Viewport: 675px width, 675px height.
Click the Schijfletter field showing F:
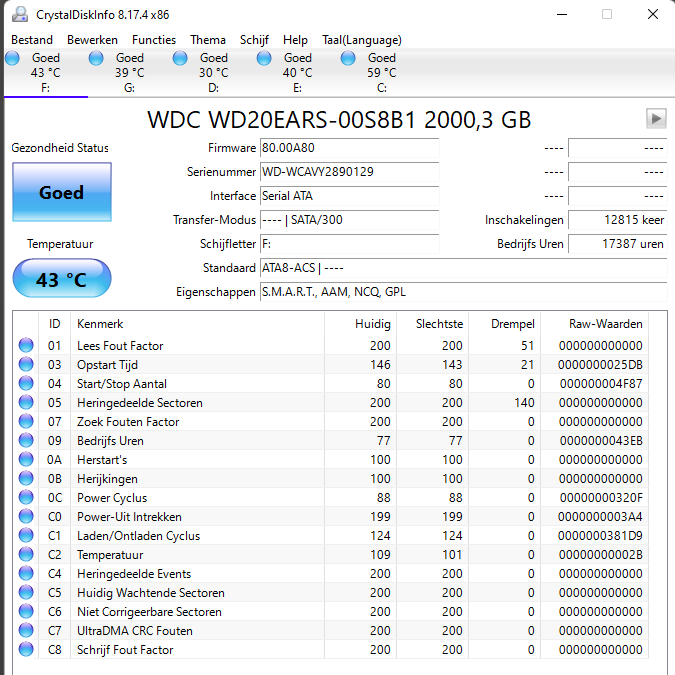pyautogui.click(x=350, y=244)
